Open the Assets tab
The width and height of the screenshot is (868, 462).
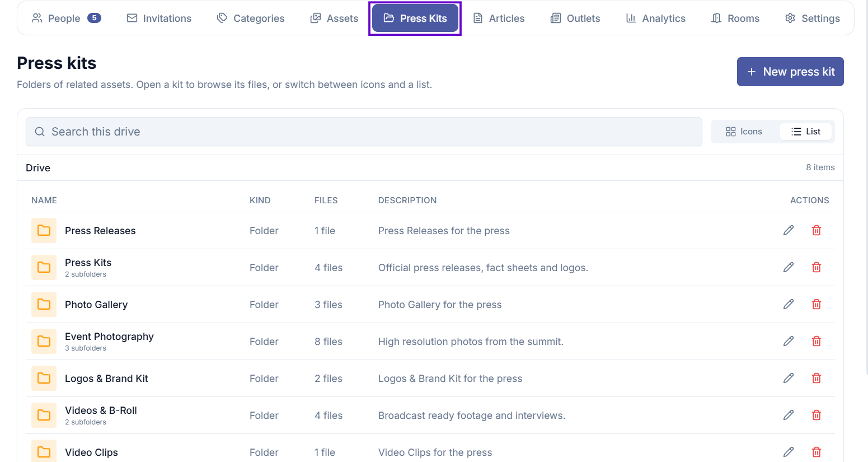click(334, 18)
